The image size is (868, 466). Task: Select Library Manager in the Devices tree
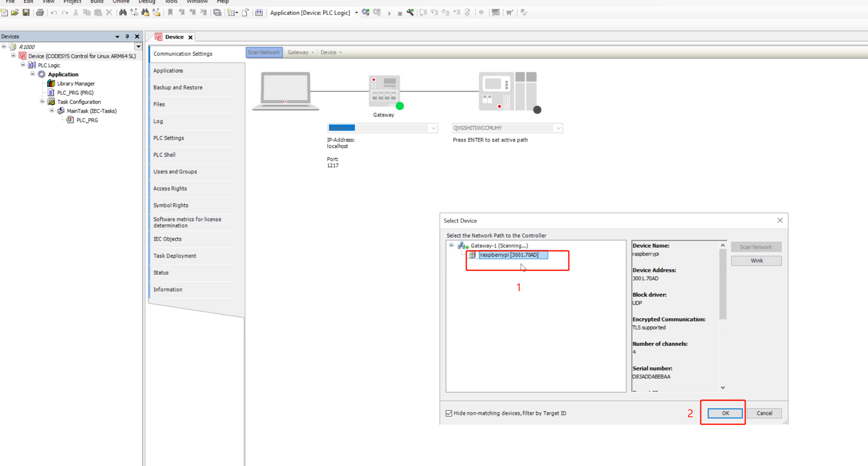pos(76,83)
